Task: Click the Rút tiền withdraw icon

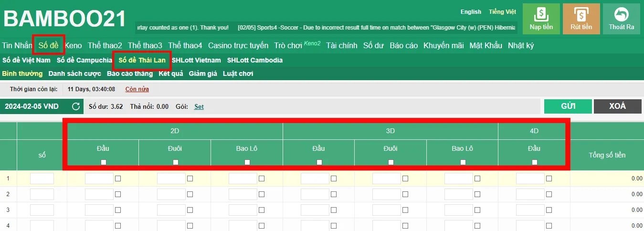Action: tap(581, 14)
